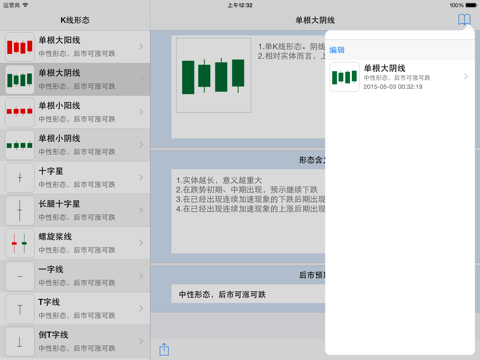Select 单根大阴线 in the pattern list

75,79
